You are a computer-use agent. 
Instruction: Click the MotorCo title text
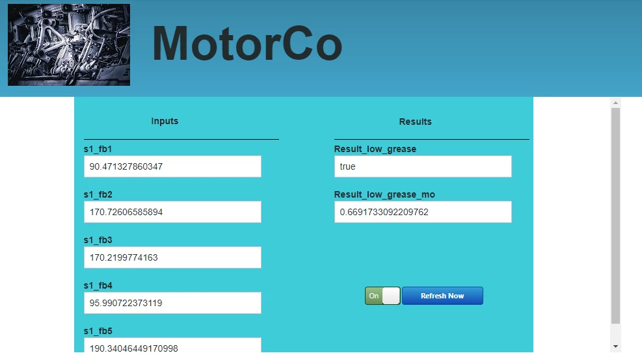tap(247, 44)
